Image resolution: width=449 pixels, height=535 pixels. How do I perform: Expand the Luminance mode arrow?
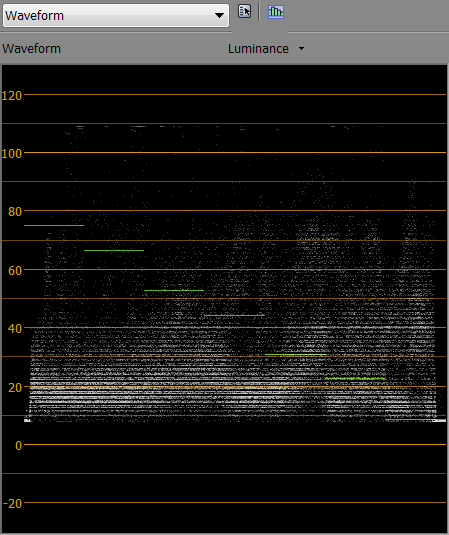301,49
